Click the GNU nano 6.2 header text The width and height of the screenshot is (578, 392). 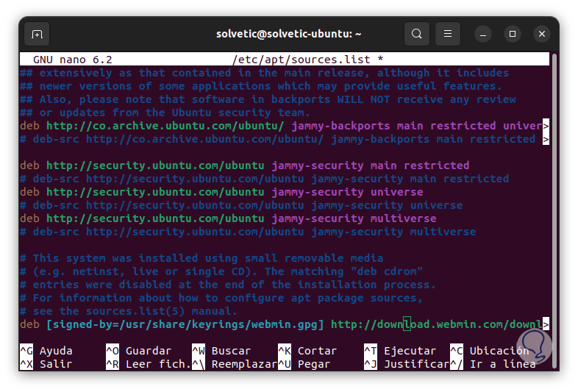pyautogui.click(x=73, y=60)
